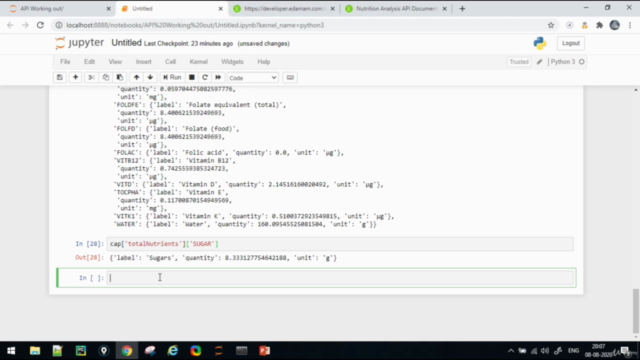This screenshot has width=640, height=360.
Task: Show hidden system tray icons
Action: [x=511, y=351]
